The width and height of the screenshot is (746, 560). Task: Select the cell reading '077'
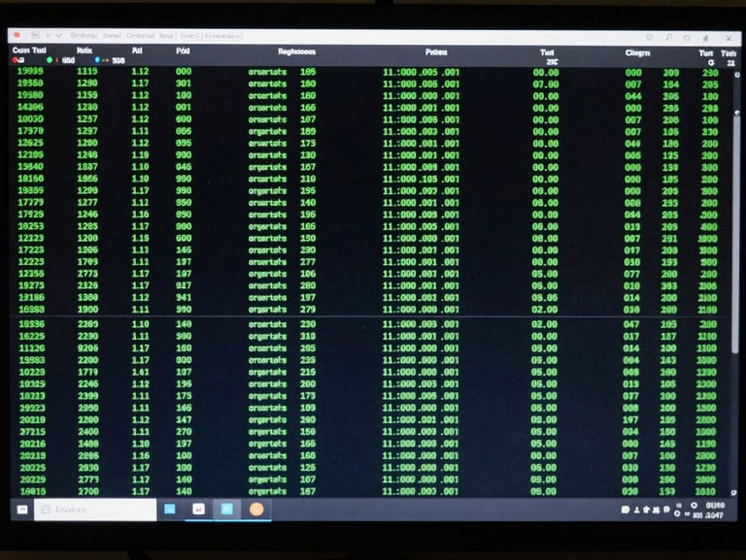631,274
